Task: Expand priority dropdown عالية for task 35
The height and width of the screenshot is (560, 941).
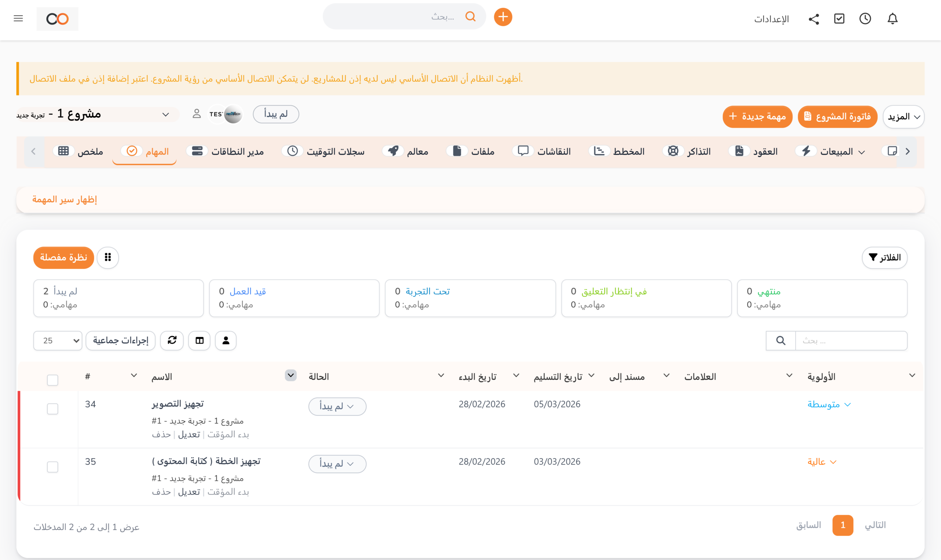Action: 822,462
